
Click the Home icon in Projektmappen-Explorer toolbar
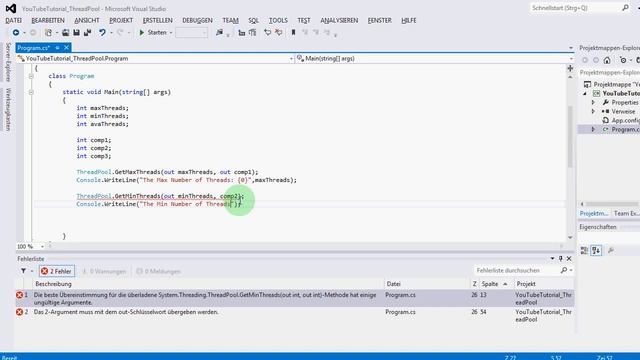607,60
